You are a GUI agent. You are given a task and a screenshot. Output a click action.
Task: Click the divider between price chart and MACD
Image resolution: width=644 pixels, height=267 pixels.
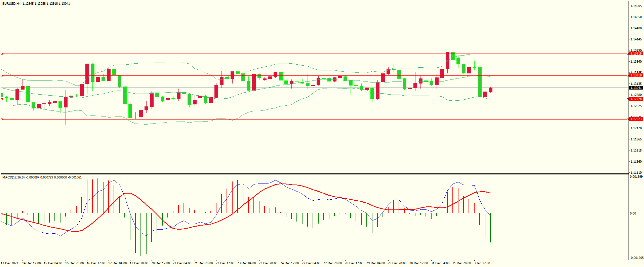(314, 174)
